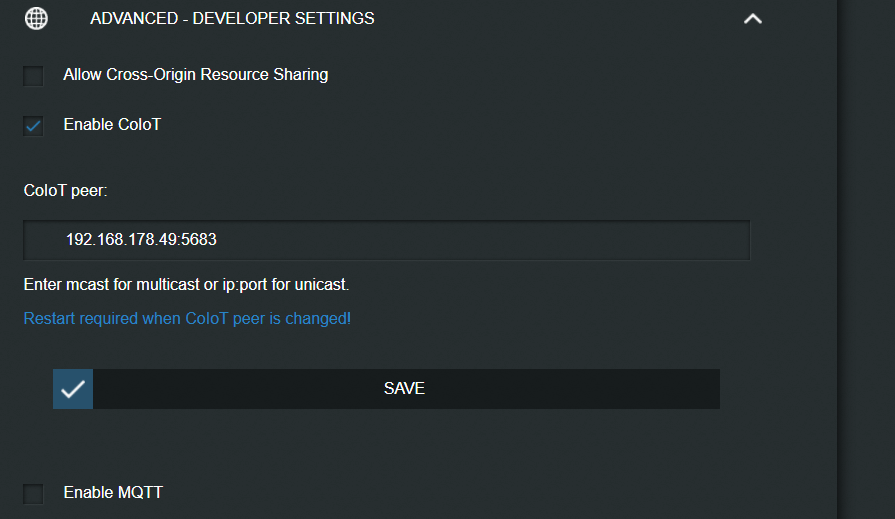The width and height of the screenshot is (895, 519).
Task: Click the Enable MQTT label text
Action: [x=113, y=492]
